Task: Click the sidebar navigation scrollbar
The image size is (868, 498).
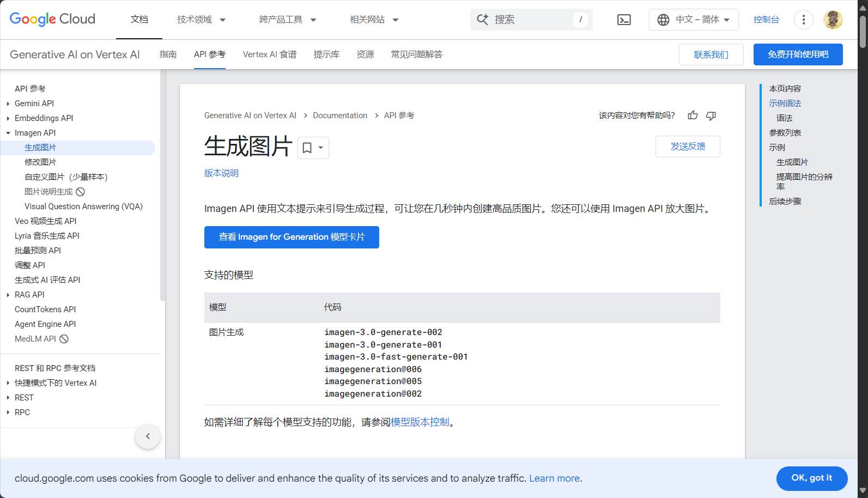Action: click(162, 186)
